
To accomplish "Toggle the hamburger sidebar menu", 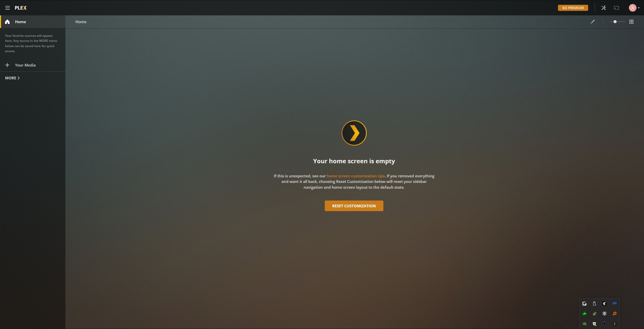I will (8, 8).
